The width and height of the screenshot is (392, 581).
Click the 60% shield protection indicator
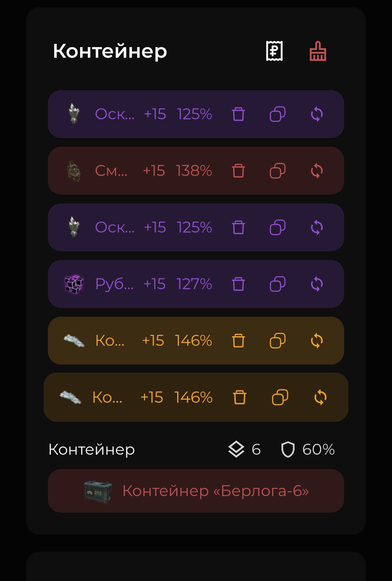click(x=308, y=449)
